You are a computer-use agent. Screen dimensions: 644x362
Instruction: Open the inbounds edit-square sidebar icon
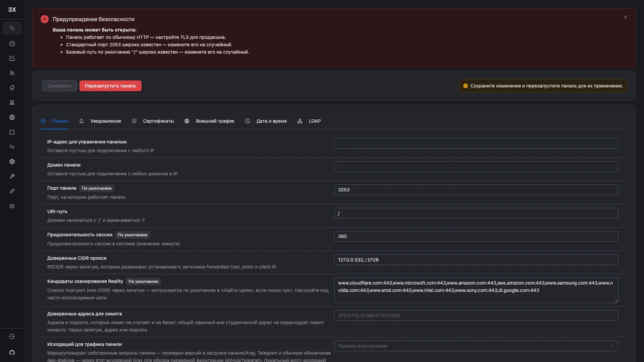(12, 58)
